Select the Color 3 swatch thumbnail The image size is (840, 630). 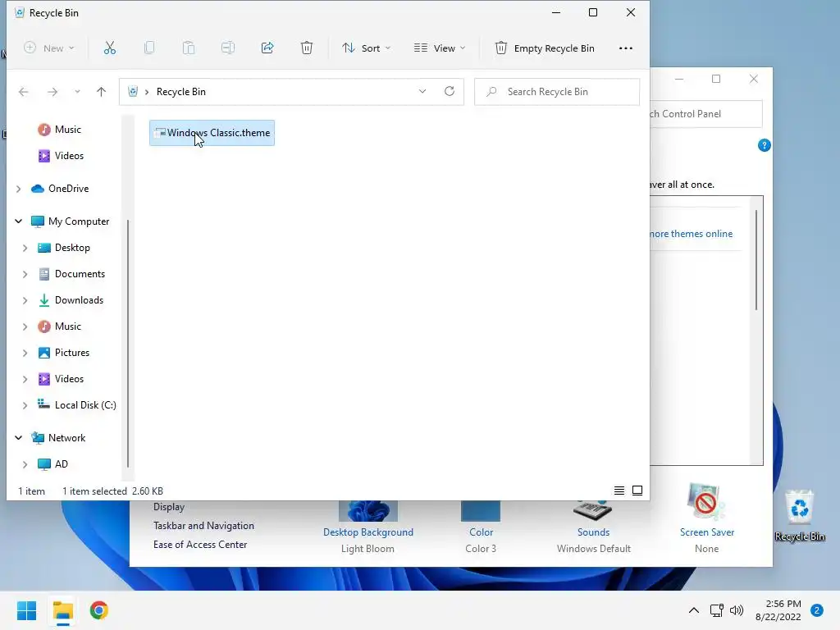(x=481, y=511)
